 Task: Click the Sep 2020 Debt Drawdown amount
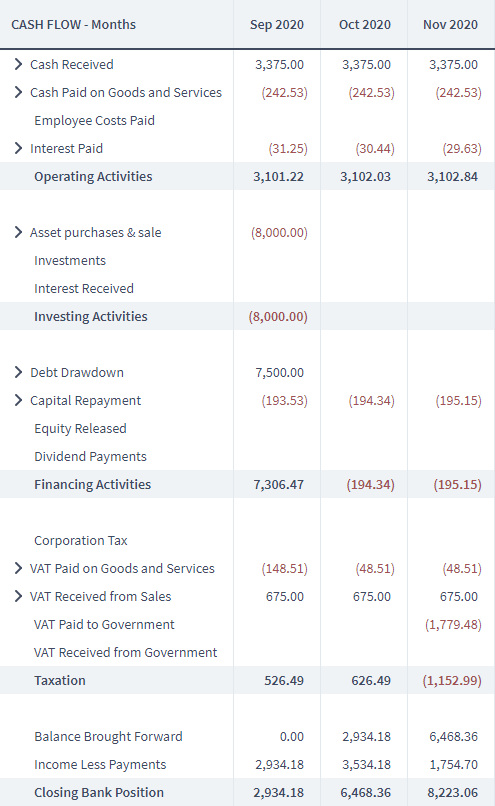[279, 373]
